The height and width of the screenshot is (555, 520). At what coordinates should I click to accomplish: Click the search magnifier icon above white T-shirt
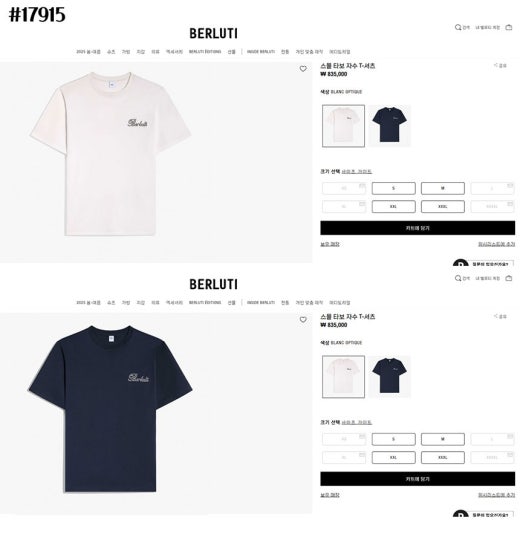click(458, 27)
